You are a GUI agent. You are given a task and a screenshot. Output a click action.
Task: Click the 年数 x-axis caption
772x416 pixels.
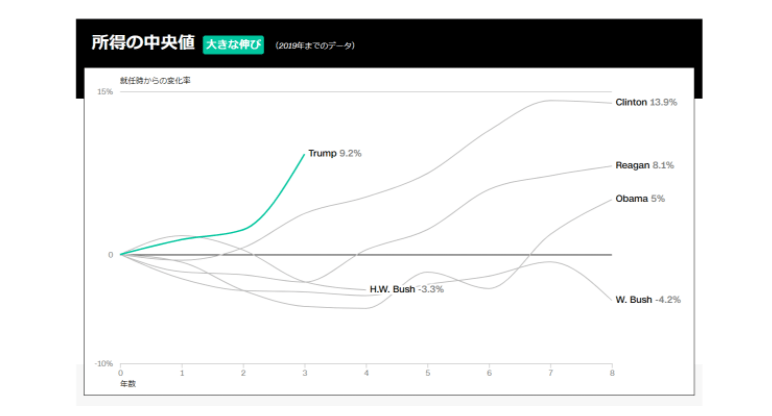coord(127,384)
